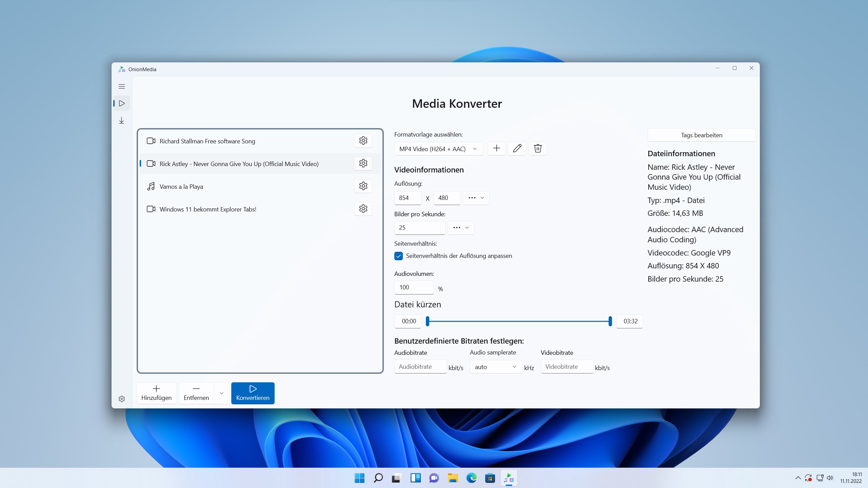Image resolution: width=868 pixels, height=488 pixels.
Task: Open the MP4 Video (H264 + AAC) format dropdown
Action: 439,149
